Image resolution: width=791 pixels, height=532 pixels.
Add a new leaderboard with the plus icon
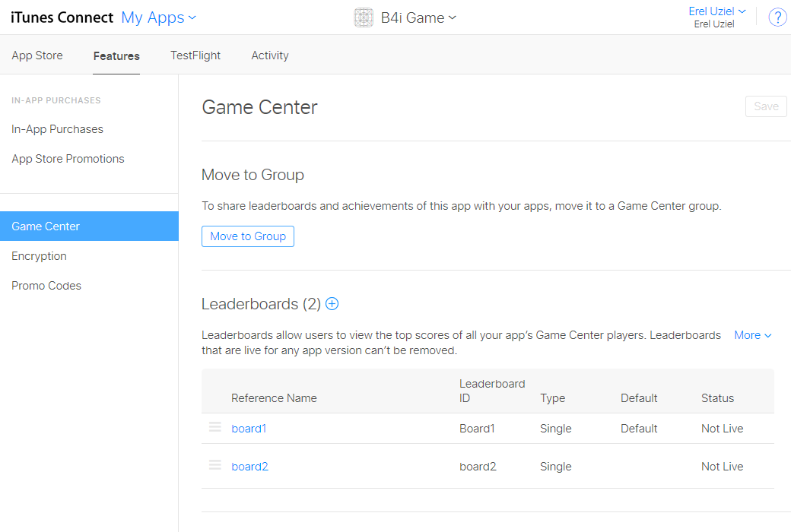(x=332, y=303)
